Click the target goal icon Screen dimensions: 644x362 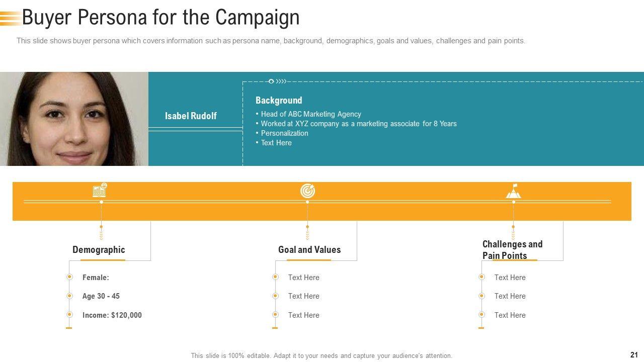click(307, 191)
